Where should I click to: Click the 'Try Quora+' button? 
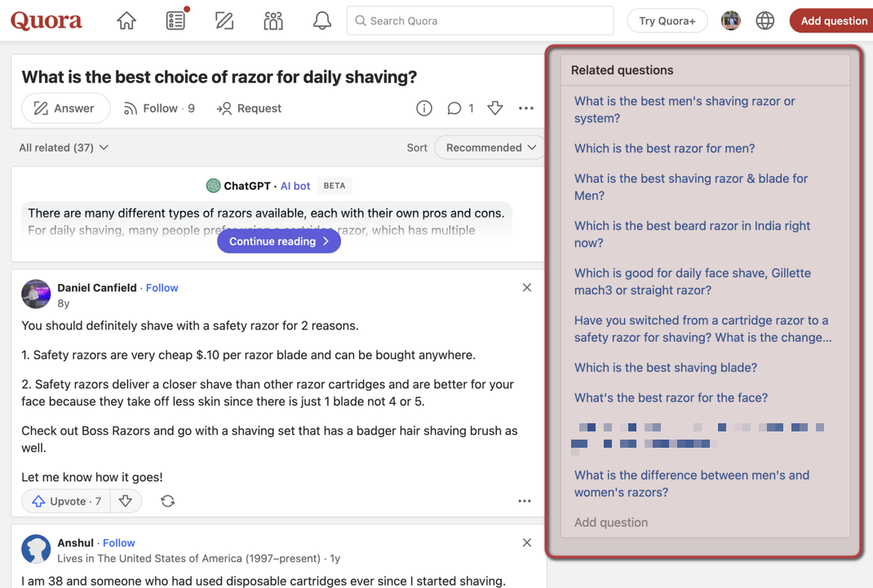click(x=667, y=20)
